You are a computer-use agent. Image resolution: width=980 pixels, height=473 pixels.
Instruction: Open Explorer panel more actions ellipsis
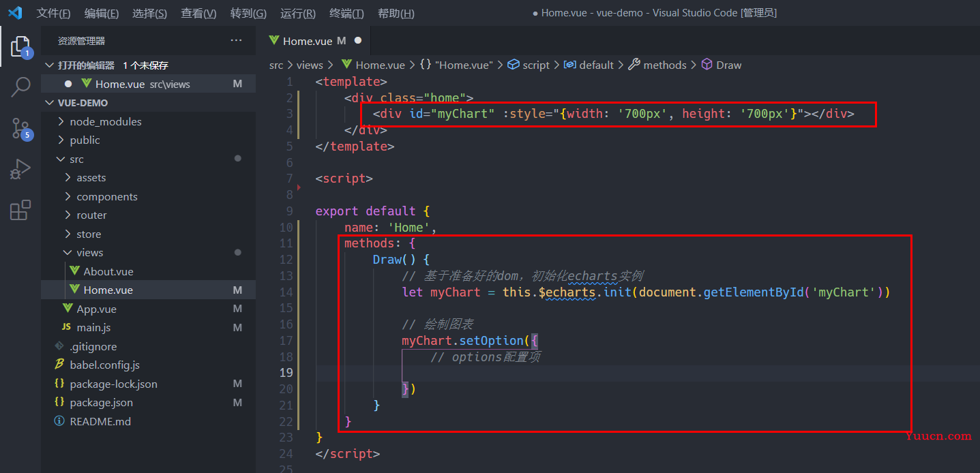pyautogui.click(x=236, y=41)
